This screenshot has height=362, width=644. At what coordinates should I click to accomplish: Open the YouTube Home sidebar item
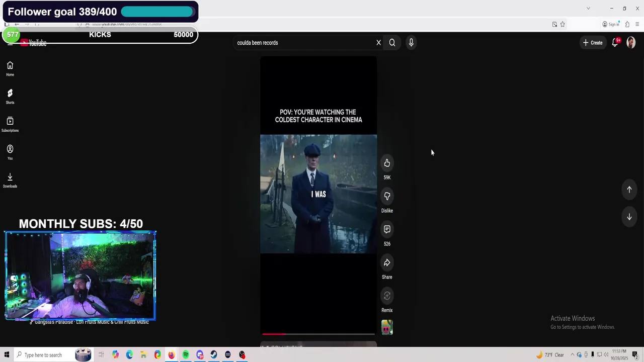coord(10,69)
